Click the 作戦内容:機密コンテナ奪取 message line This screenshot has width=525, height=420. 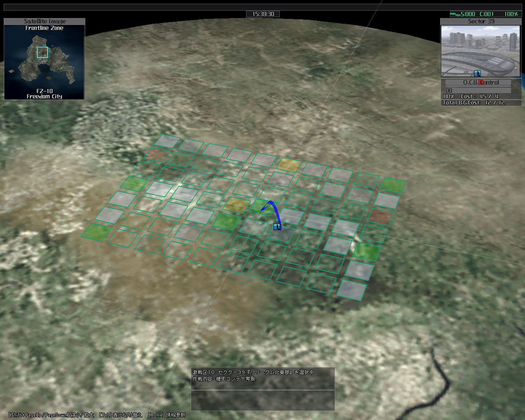click(x=224, y=379)
